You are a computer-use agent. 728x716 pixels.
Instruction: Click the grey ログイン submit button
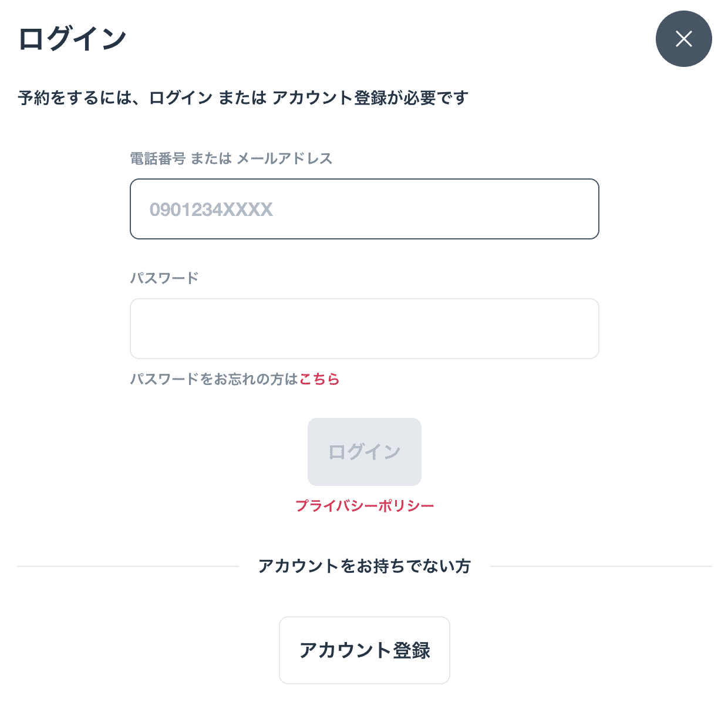pyautogui.click(x=365, y=452)
